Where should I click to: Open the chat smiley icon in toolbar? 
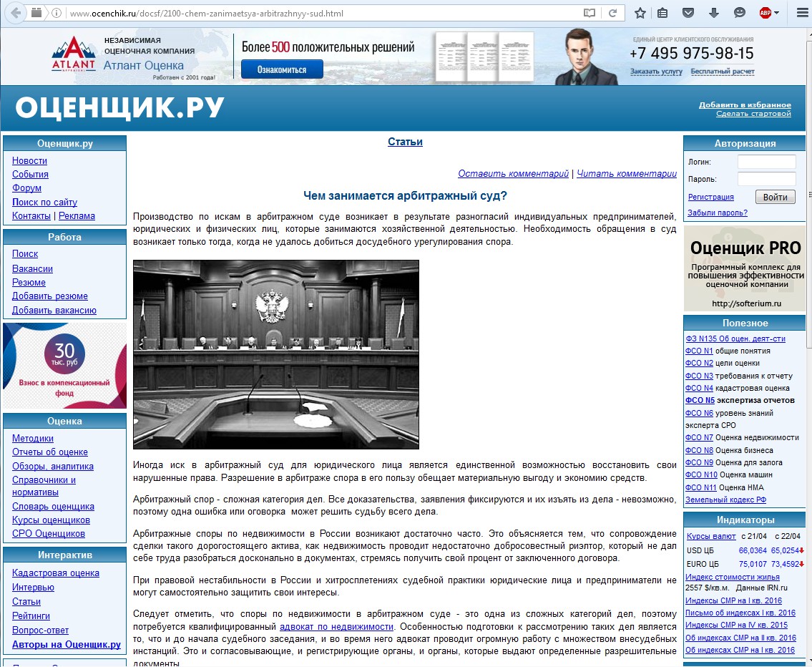740,13
